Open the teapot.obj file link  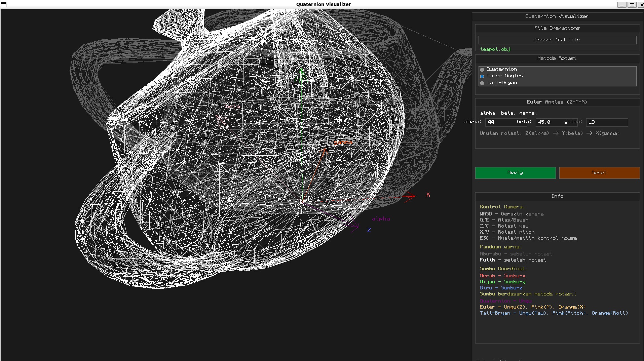pos(495,49)
